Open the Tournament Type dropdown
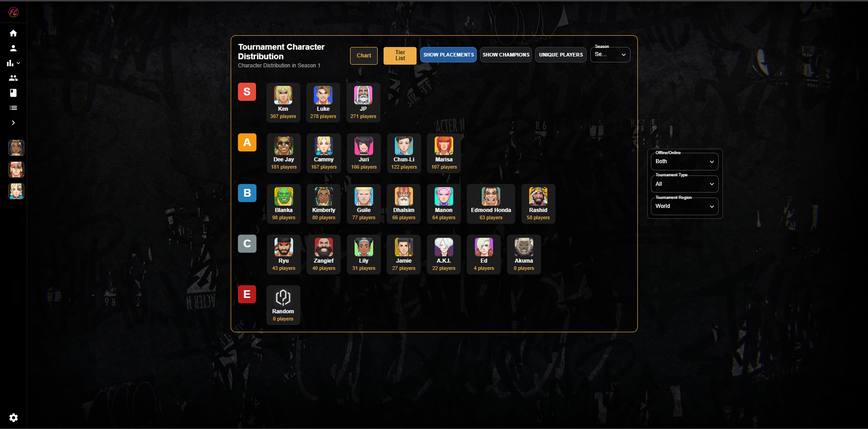 click(685, 184)
